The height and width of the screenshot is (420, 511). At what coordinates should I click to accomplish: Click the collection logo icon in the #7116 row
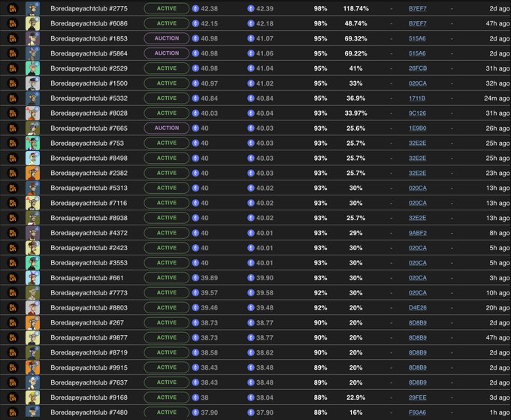click(13, 203)
